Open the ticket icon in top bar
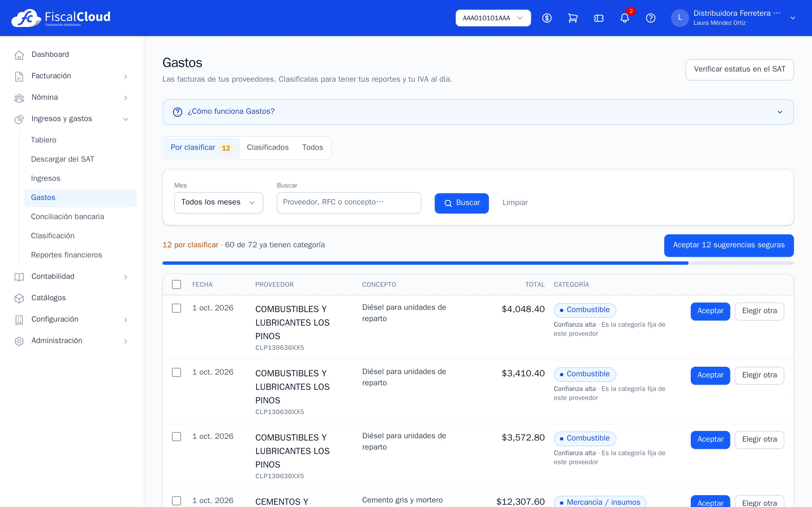 click(599, 18)
